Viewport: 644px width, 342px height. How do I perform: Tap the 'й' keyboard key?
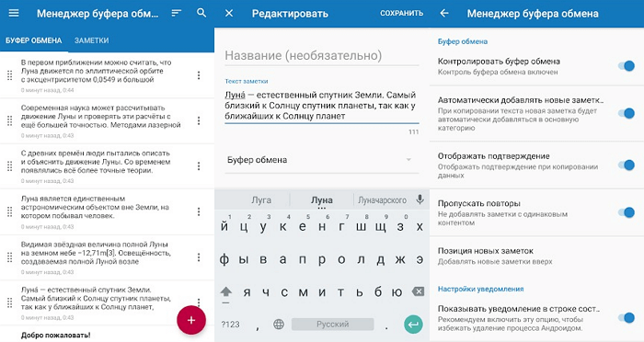[x=224, y=226]
